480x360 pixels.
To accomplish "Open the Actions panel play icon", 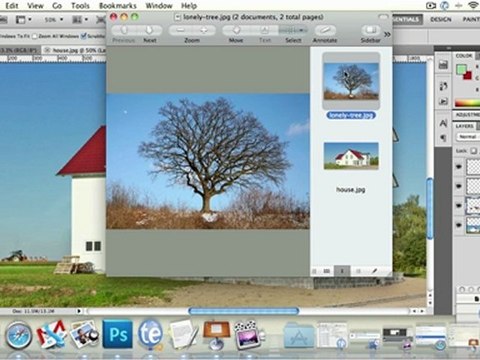I will [x=443, y=101].
